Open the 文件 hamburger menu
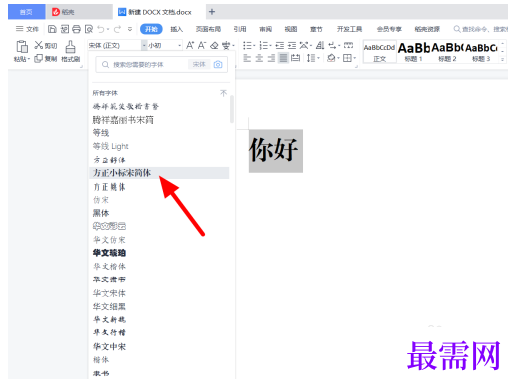Image resolution: width=519 pixels, height=387 pixels. tap(27, 29)
